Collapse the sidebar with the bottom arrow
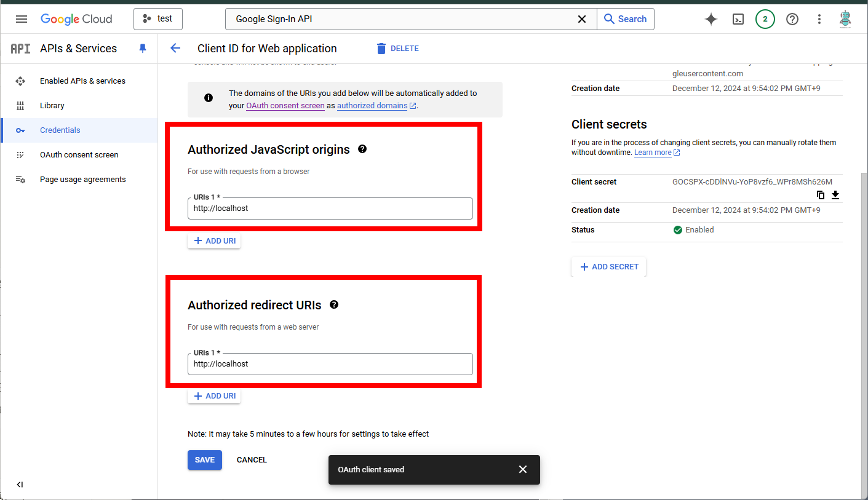Viewport: 868px width, 500px height. tap(20, 485)
